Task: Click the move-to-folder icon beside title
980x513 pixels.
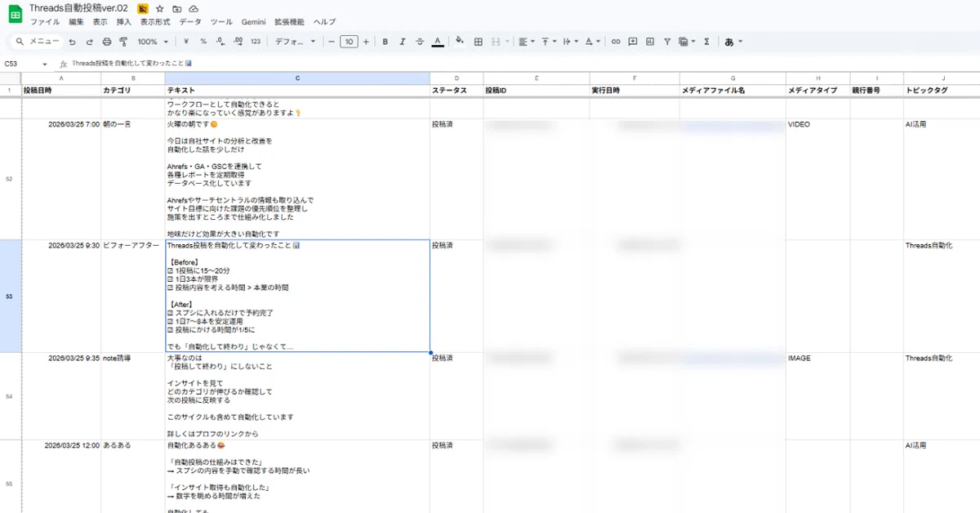Action: click(177, 8)
